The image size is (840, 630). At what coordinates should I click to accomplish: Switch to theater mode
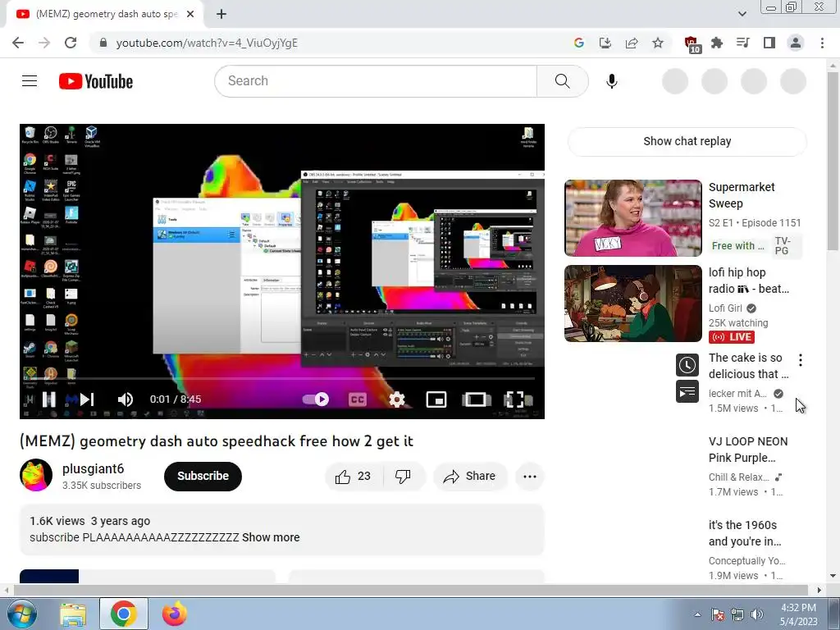[x=476, y=399]
